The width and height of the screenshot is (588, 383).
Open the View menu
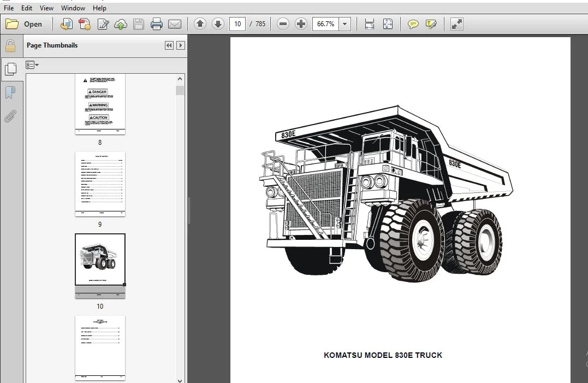tap(46, 8)
